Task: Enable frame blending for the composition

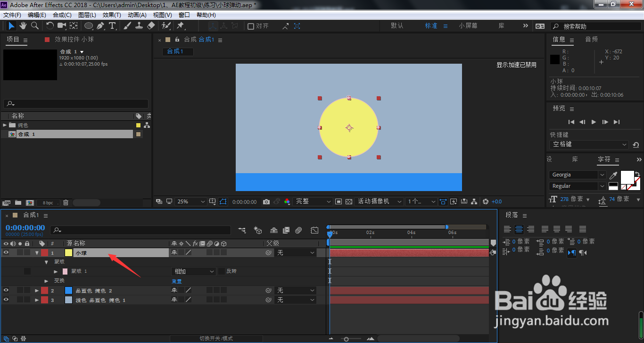Action: click(286, 230)
